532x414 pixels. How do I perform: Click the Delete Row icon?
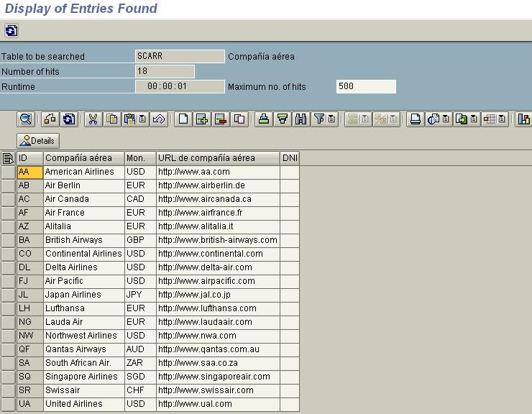coord(221,119)
